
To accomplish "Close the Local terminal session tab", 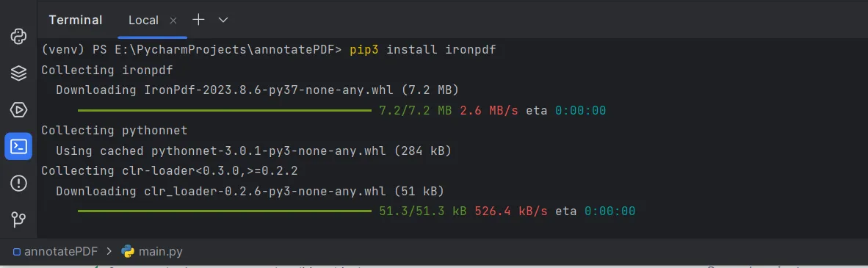I will [173, 21].
